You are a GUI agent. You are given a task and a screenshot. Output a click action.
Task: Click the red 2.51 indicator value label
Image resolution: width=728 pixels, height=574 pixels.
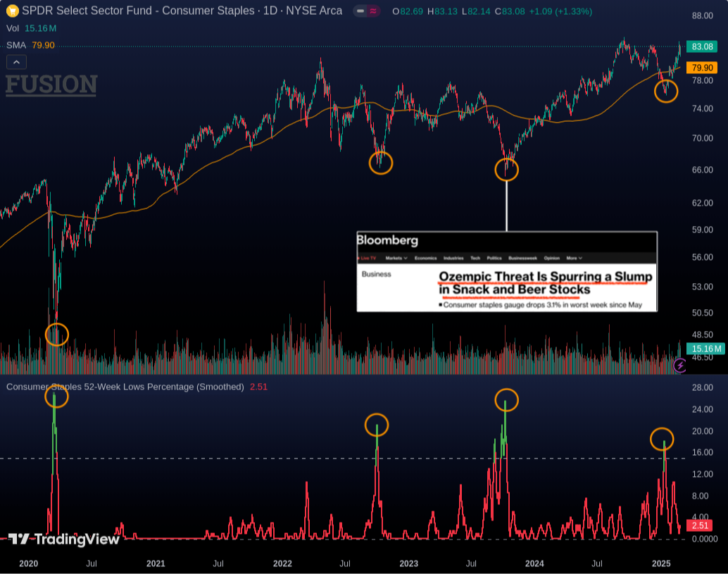pos(700,525)
